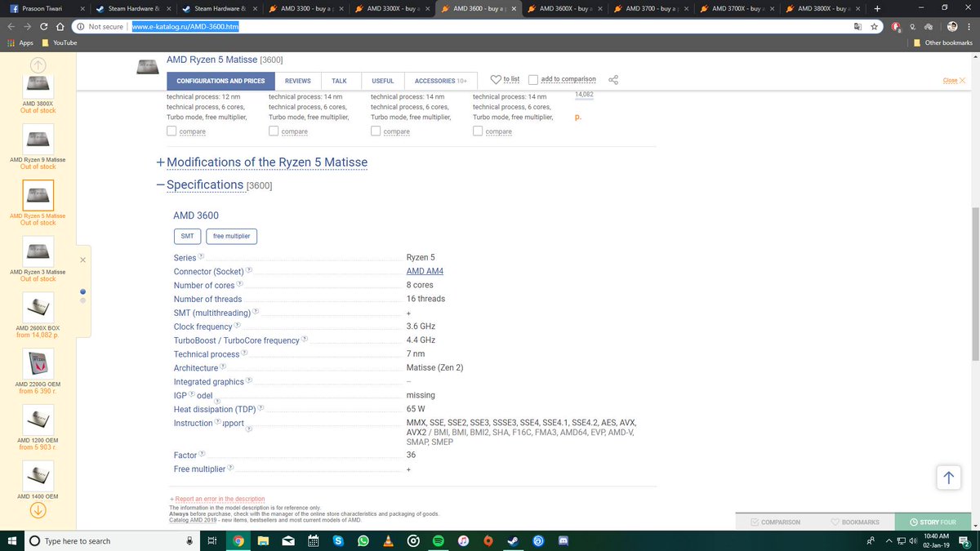Click the help icon next to Architecture
Screen dimensions: 980x551
[x=223, y=367]
